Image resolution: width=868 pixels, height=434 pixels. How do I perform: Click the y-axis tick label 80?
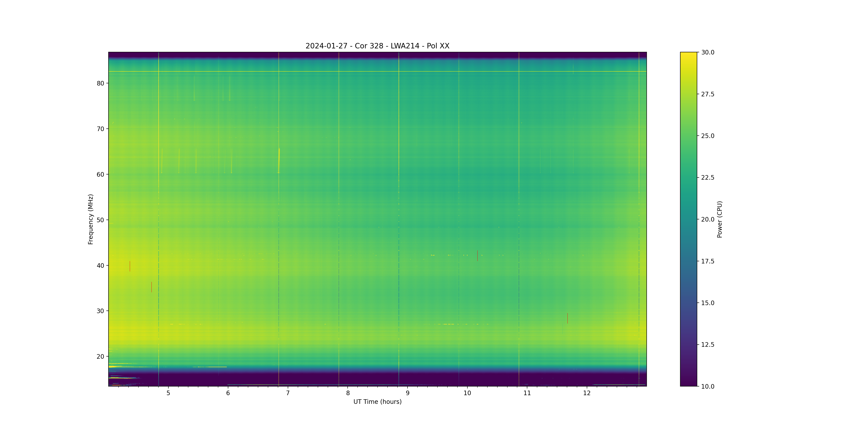pyautogui.click(x=100, y=83)
